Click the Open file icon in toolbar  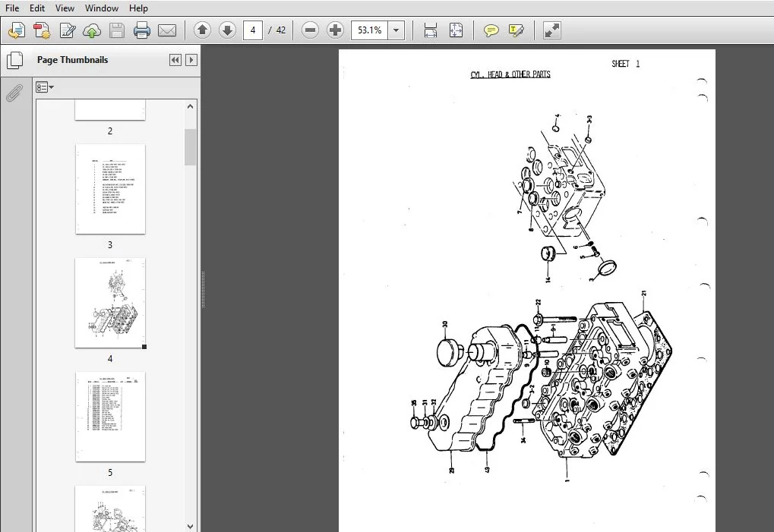(16, 30)
